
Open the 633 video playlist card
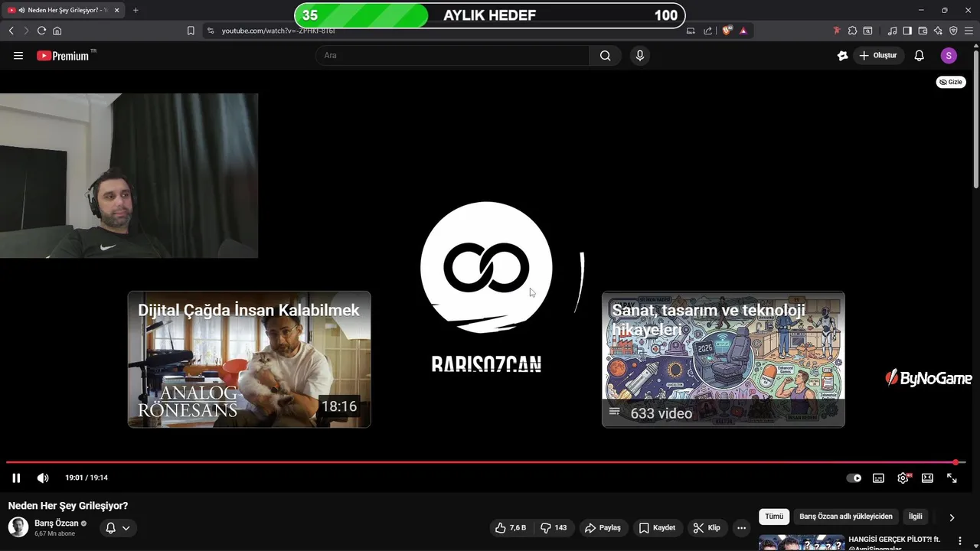pyautogui.click(x=723, y=359)
